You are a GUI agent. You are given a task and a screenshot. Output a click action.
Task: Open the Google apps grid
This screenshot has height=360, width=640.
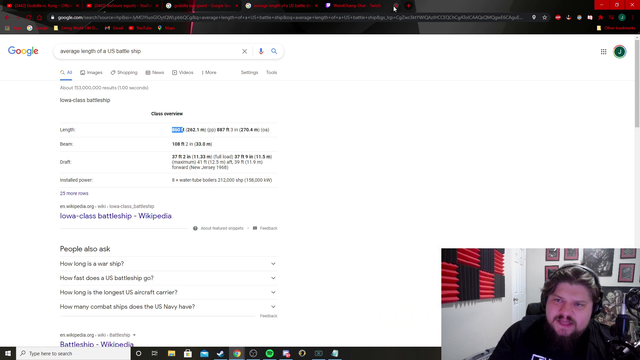click(603, 52)
